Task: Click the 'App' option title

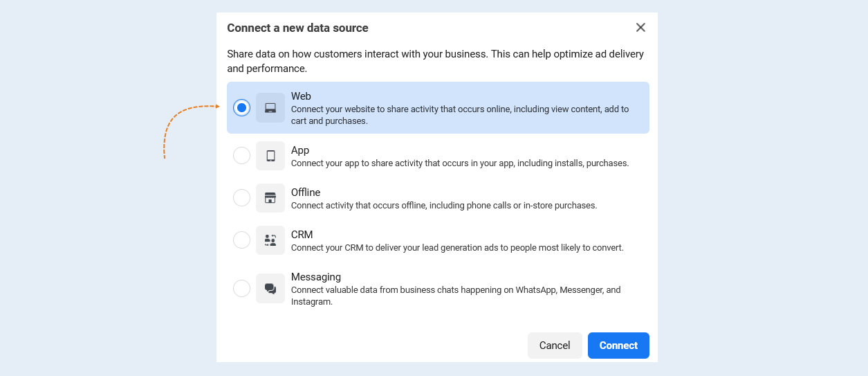Action: [300, 150]
